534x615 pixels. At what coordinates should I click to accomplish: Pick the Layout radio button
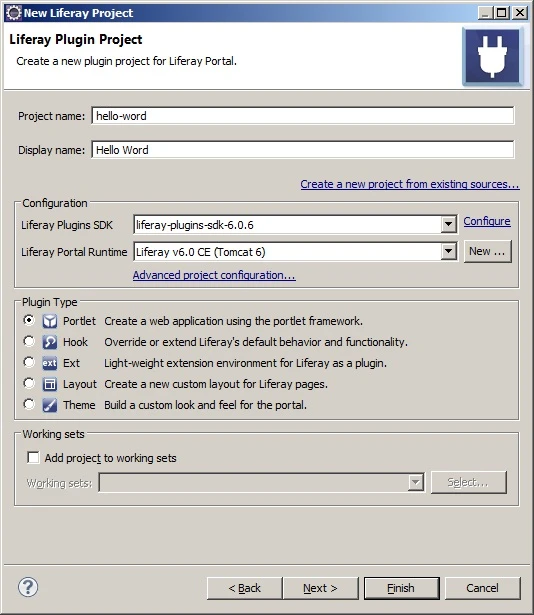coord(29,383)
